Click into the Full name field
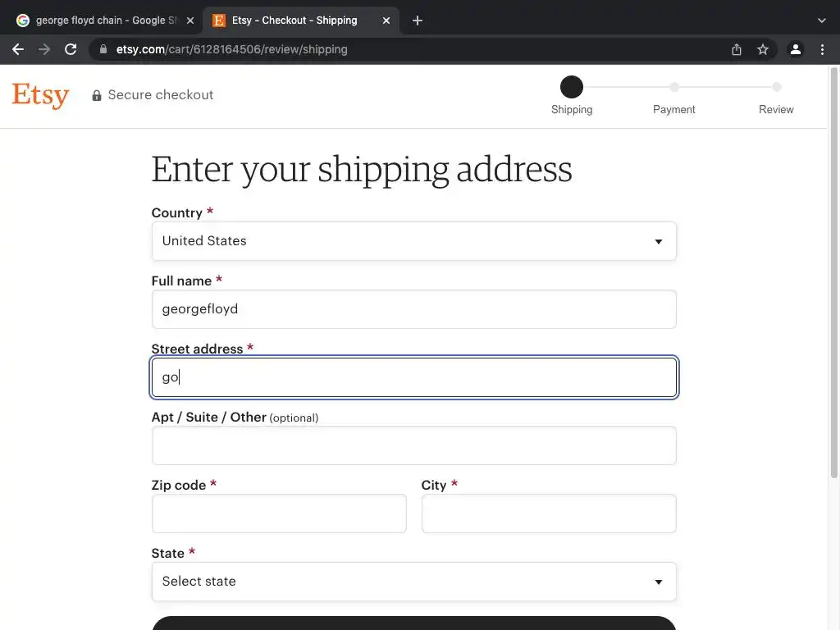The height and width of the screenshot is (630, 840). (413, 309)
